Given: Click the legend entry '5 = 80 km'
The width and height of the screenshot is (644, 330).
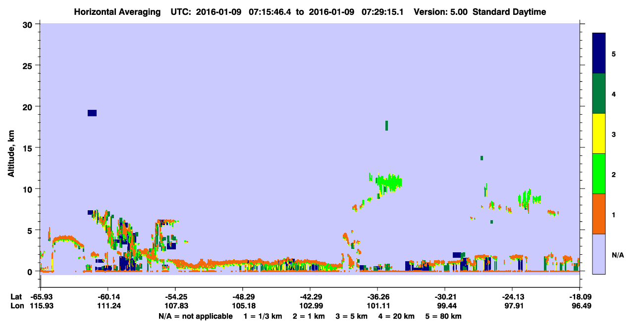Looking at the screenshot, I should coord(443,316).
